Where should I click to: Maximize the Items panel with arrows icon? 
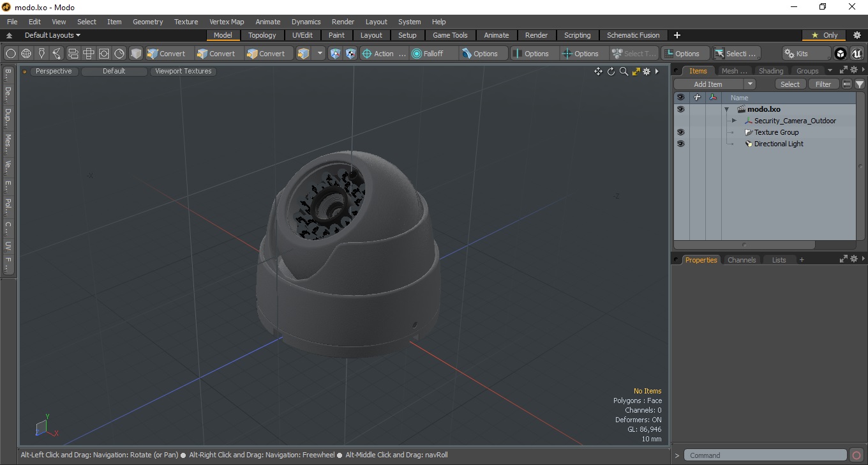point(843,70)
